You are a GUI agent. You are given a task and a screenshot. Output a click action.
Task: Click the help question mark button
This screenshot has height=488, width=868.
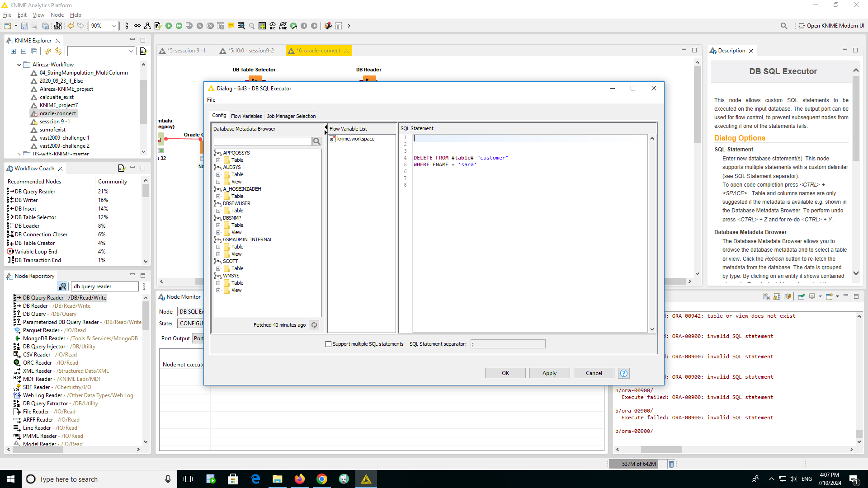click(x=624, y=373)
